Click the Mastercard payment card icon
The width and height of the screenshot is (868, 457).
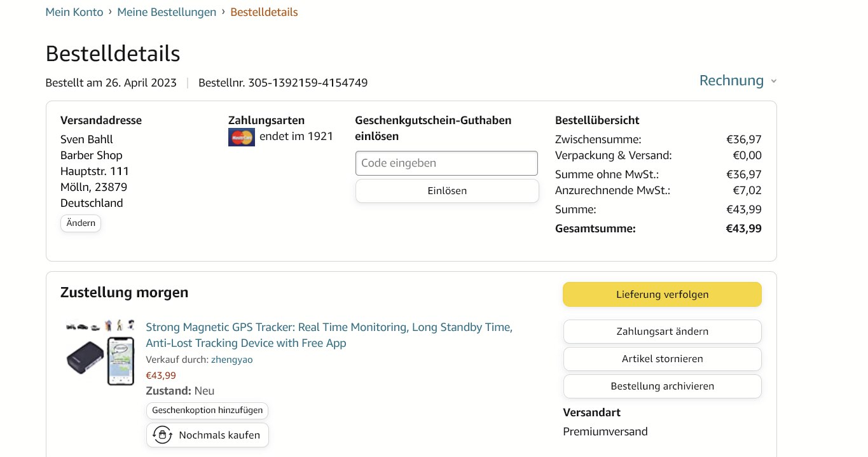click(x=241, y=137)
